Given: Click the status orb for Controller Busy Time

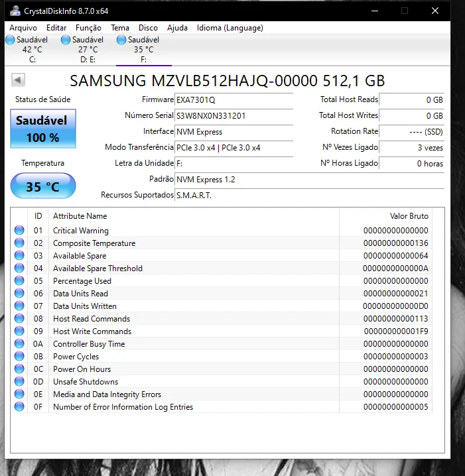Looking at the screenshot, I should coord(19,343).
